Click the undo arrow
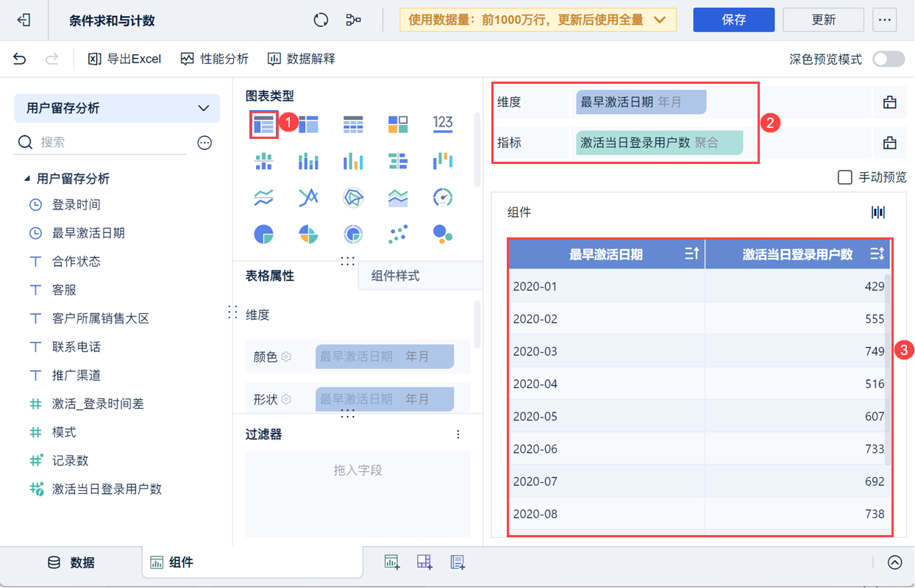This screenshot has width=915, height=588. (x=20, y=59)
